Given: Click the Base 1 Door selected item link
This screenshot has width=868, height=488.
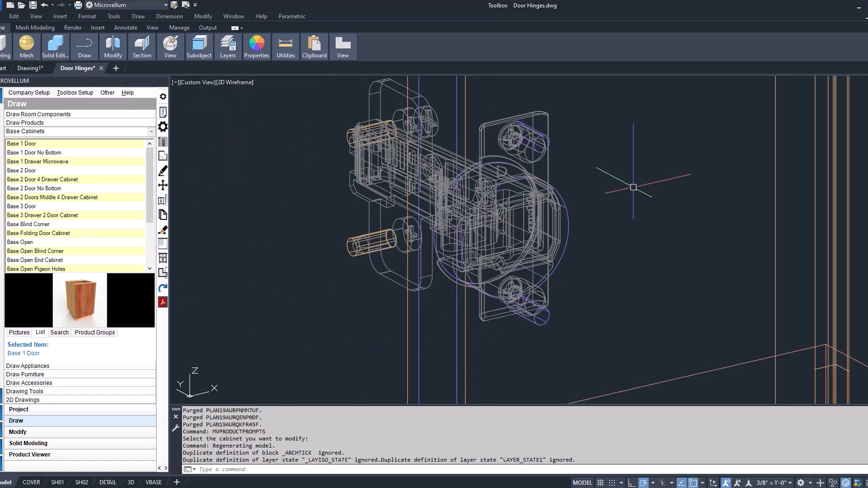Looking at the screenshot, I should point(24,353).
